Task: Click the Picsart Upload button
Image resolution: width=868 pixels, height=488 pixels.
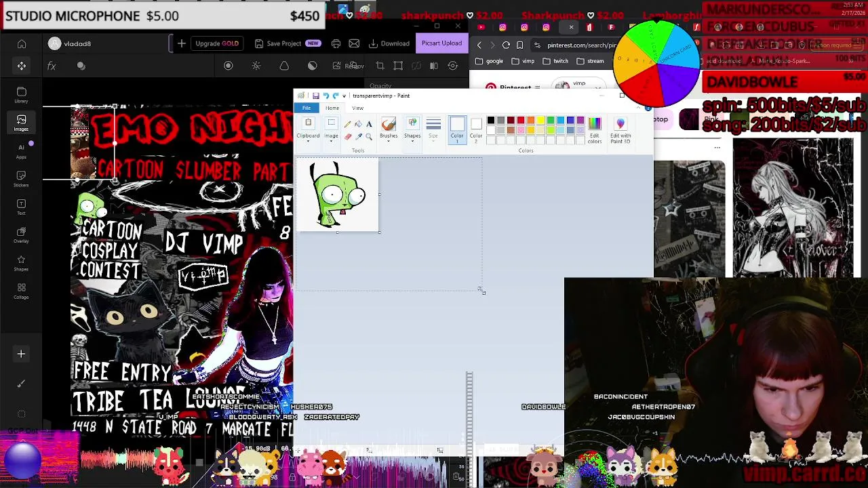Action: pyautogui.click(x=441, y=43)
